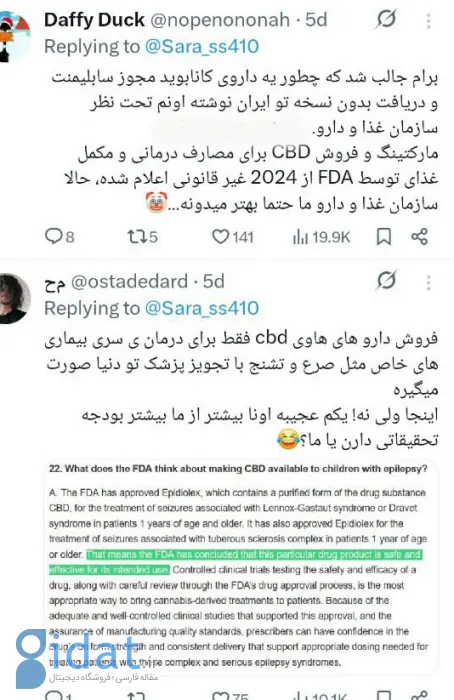Visit the @nopenononah handle
Viewport: 454px width, 700px height.
click(220, 20)
